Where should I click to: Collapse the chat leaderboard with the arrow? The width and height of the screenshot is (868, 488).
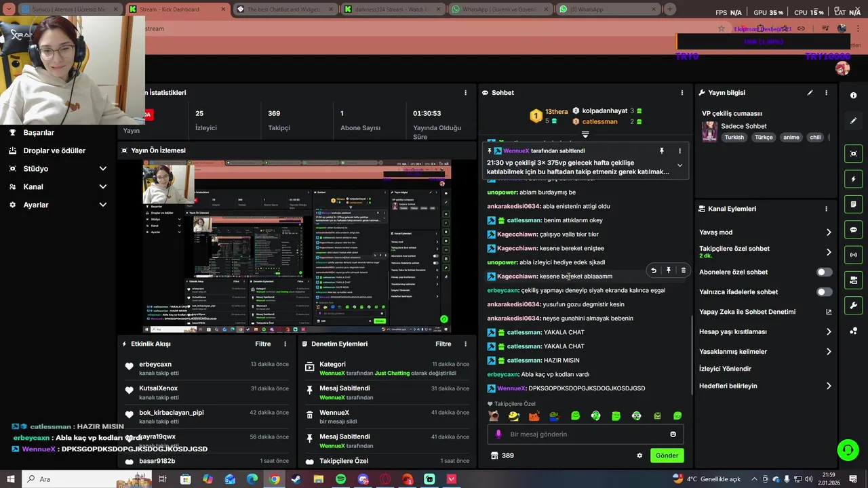pyautogui.click(x=585, y=134)
